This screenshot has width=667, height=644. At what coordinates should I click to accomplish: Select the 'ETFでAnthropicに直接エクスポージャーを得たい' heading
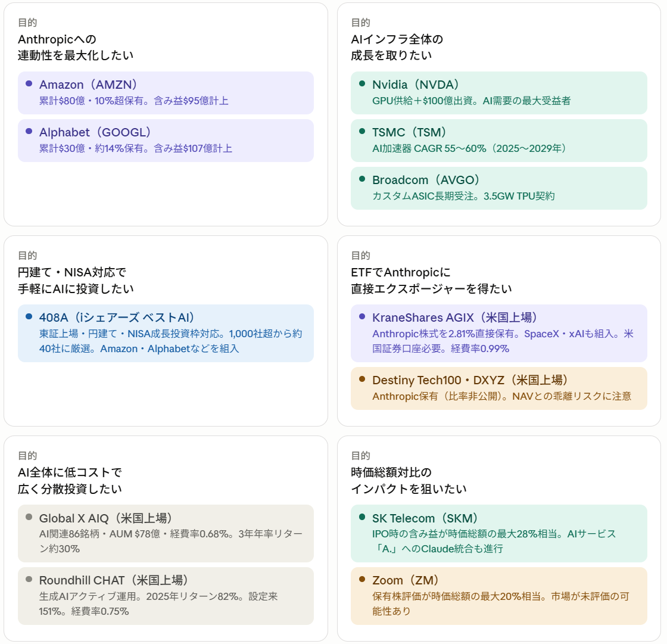click(431, 280)
